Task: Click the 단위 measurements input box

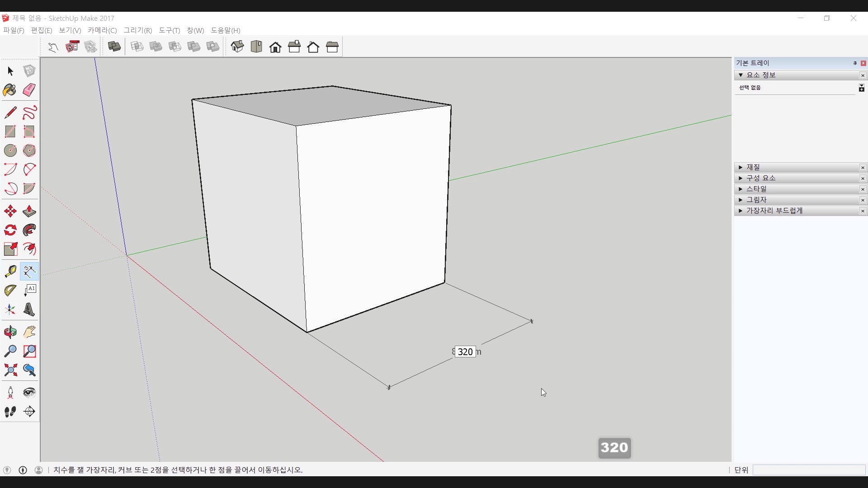Action: [x=809, y=470]
